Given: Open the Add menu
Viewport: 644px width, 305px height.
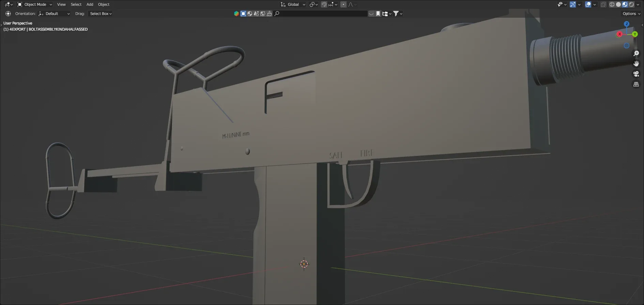Looking at the screenshot, I should tap(90, 4).
